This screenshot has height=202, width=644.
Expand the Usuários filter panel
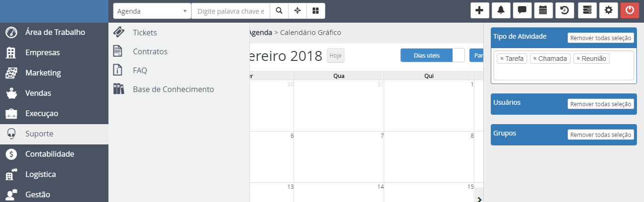[x=507, y=102]
